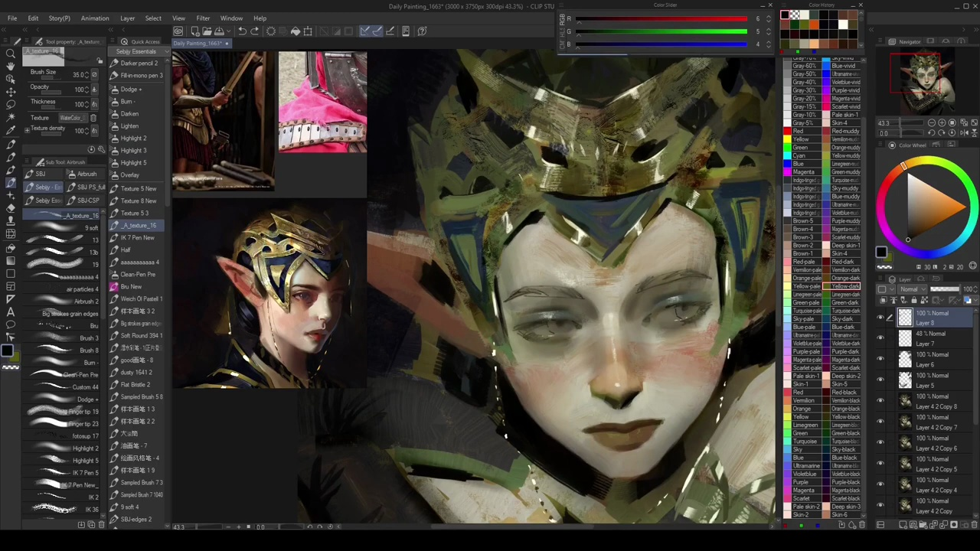Select the Airbrush tool in toolbar
The height and width of the screenshot is (551, 980).
[11, 183]
